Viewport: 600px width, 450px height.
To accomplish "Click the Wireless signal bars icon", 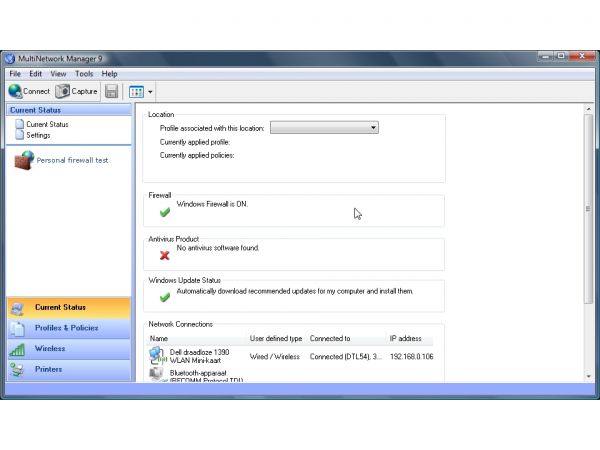I will click(x=17, y=349).
